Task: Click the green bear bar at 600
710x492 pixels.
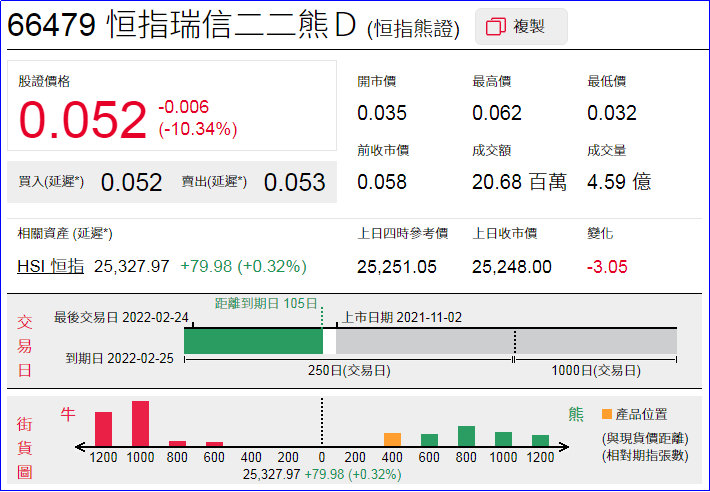Action: (429, 439)
